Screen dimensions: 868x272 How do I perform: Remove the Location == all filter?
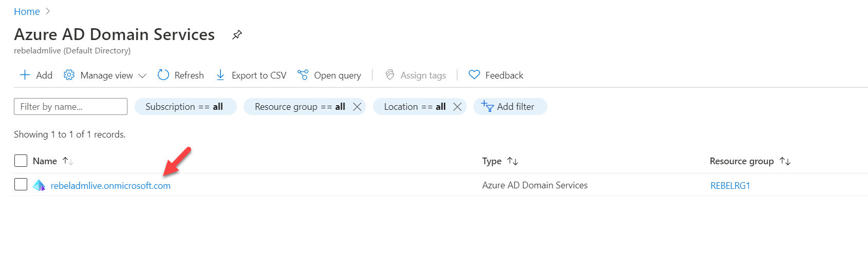point(457,107)
